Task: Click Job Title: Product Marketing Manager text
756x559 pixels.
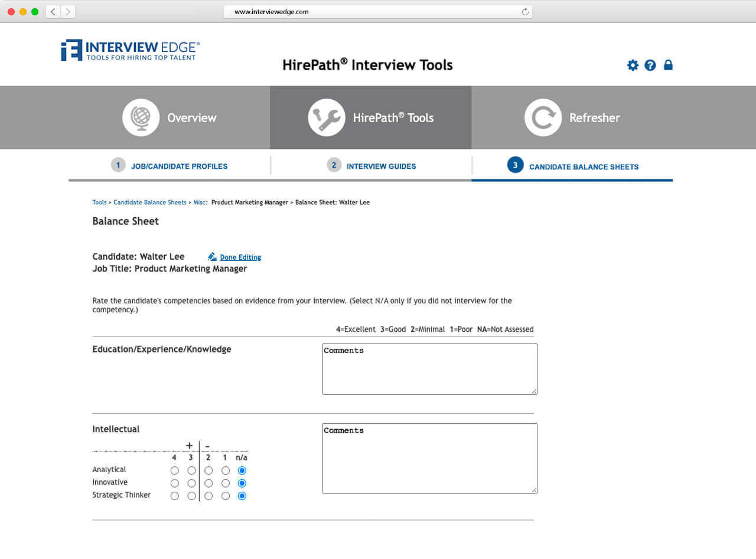Action: tap(170, 269)
